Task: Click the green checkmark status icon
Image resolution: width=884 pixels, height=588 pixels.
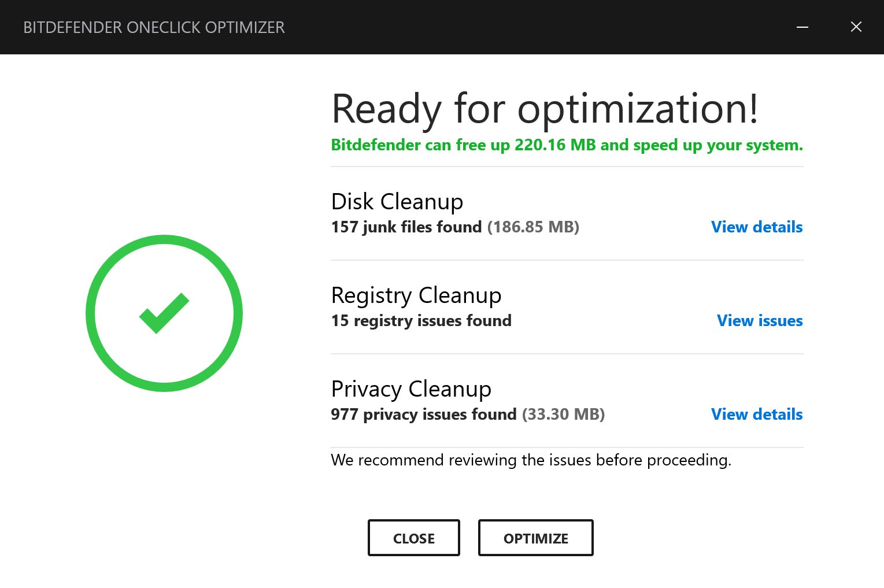Action: (164, 313)
